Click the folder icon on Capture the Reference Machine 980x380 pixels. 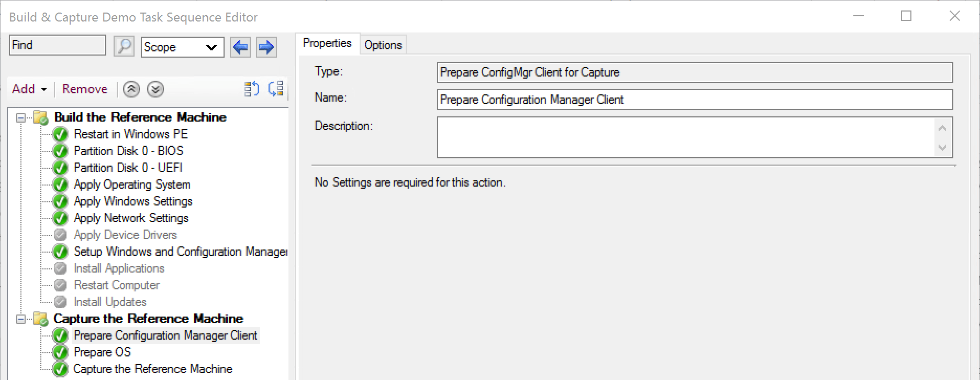tap(40, 318)
